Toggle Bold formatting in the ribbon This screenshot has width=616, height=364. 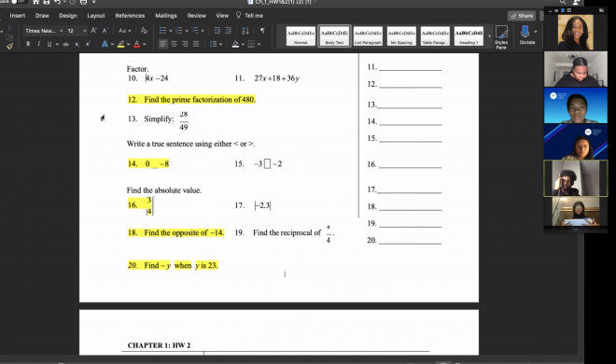click(28, 44)
